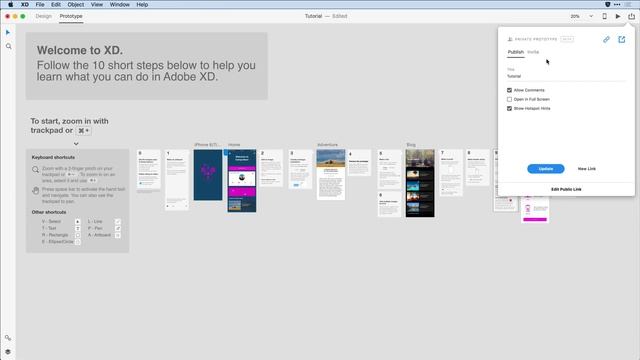Viewport: 640px width, 360px height.
Task: Select tutorial artboard numbered 3
Action: pos(300,169)
